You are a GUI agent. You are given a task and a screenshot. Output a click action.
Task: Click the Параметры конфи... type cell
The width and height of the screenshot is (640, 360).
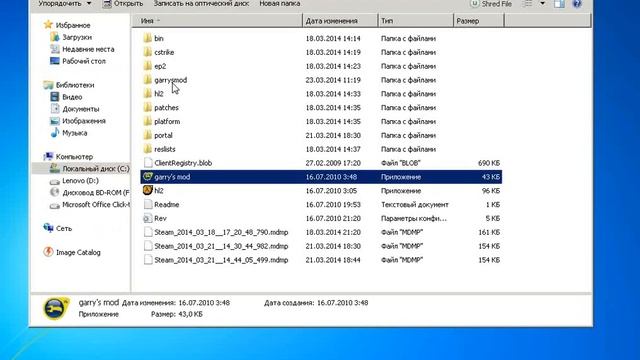coord(414,218)
